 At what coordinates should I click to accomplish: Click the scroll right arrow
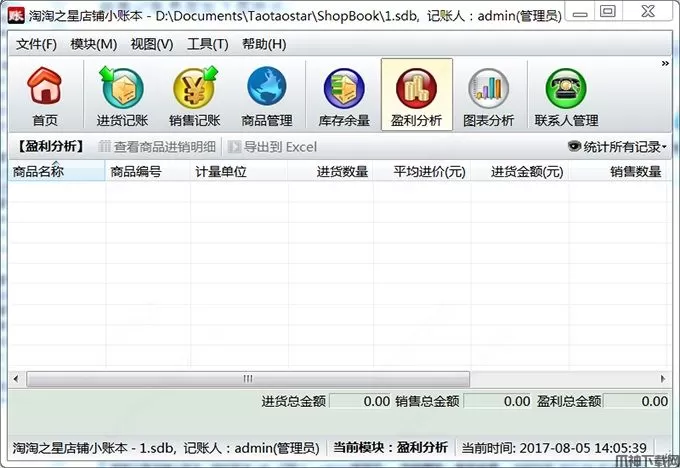click(x=663, y=379)
